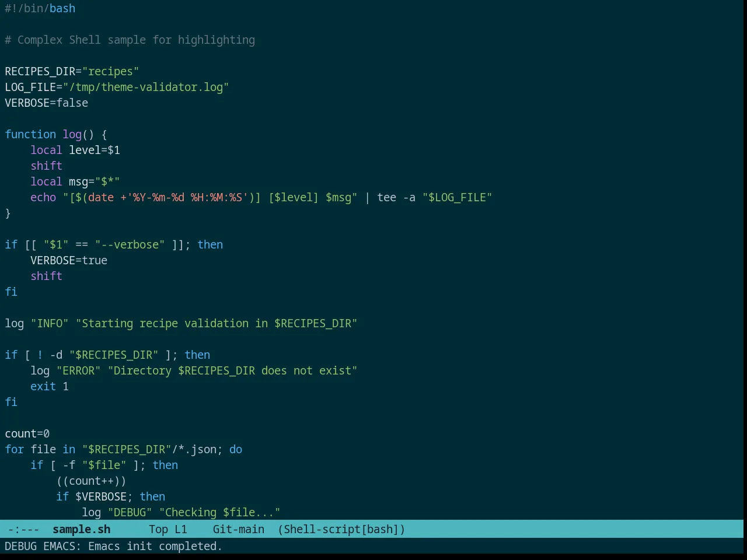The width and height of the screenshot is (747, 560).
Task: Click the closing brace of log function
Action: (8, 213)
